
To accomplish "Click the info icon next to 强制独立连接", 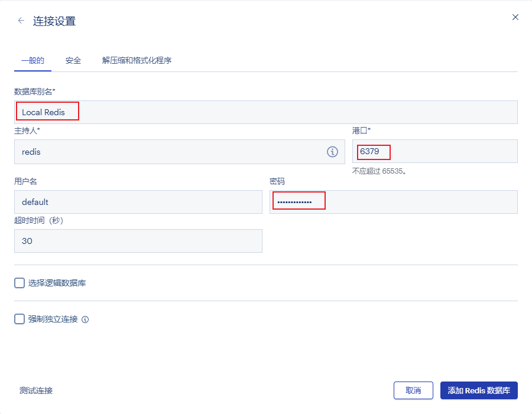I will (85, 320).
